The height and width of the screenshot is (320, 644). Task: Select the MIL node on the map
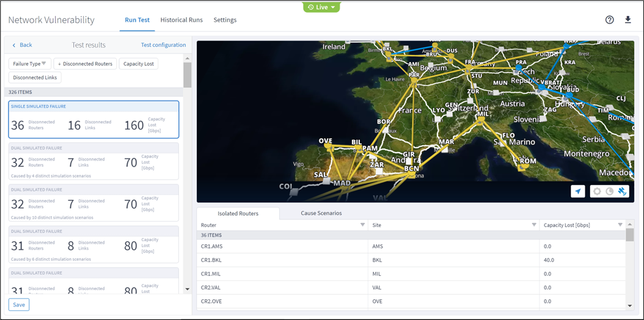480,119
